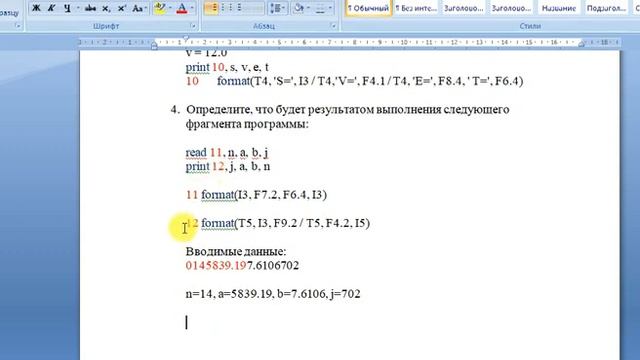Viewport: 640px width, 360px height.
Task: Place cursor on empty line below results
Action: (187, 322)
